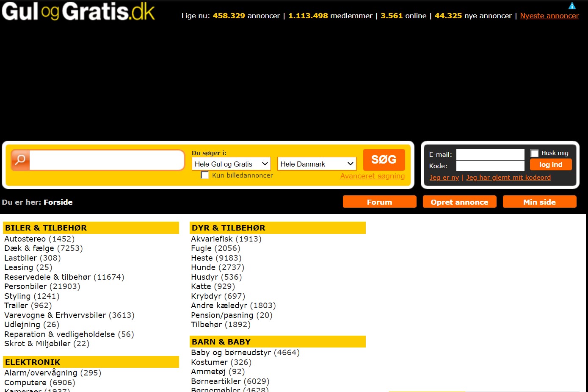Click into the E-mail input field
The image size is (588, 392).
(490, 154)
